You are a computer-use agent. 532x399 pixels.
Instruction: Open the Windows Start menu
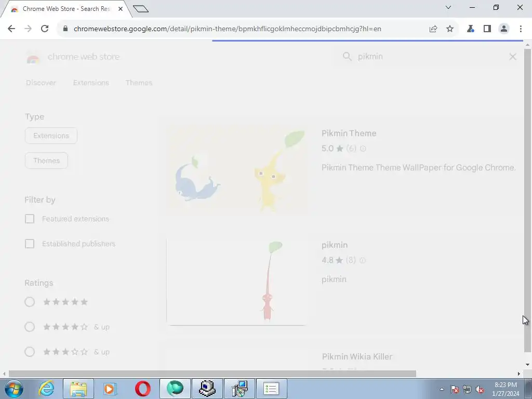[14, 389]
